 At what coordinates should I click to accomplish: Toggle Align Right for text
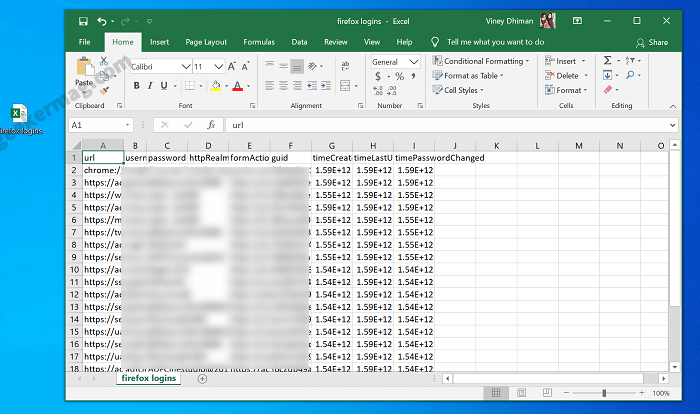point(297,86)
